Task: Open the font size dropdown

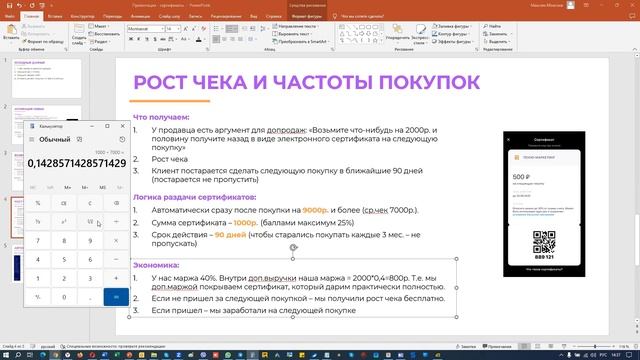Action: coord(178,29)
